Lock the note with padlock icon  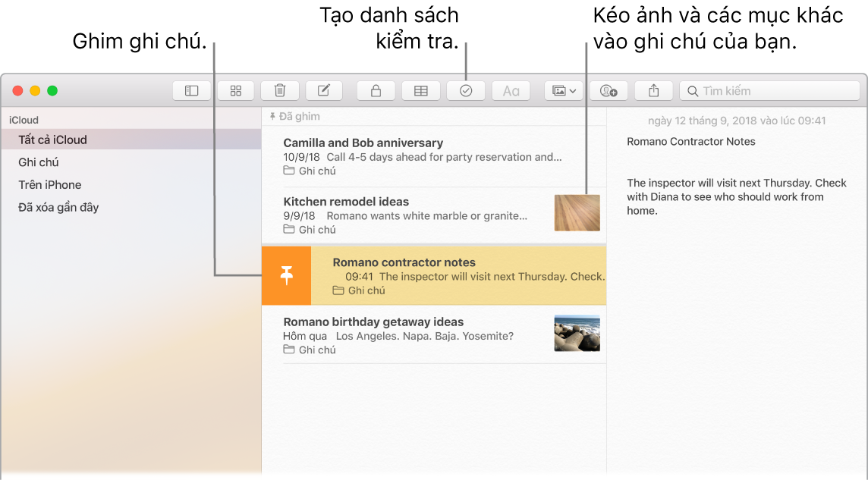point(376,91)
